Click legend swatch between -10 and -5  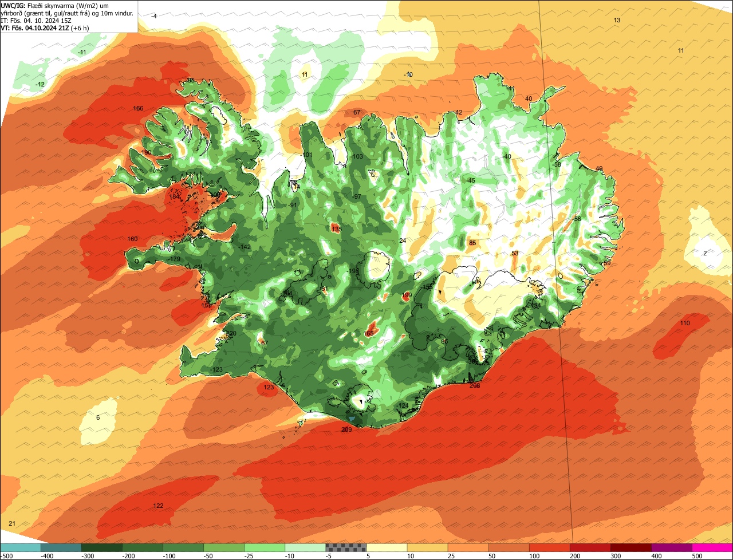click(305, 547)
